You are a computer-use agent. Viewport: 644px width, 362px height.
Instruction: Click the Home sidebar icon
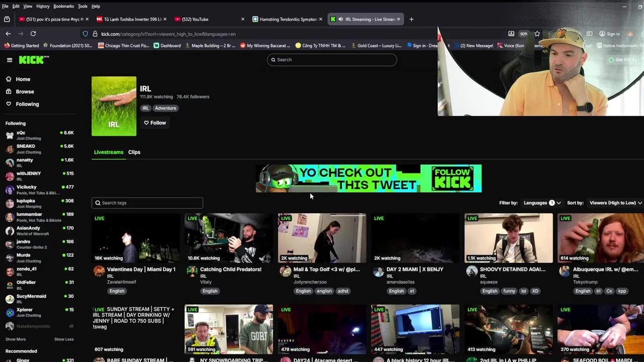coord(9,79)
